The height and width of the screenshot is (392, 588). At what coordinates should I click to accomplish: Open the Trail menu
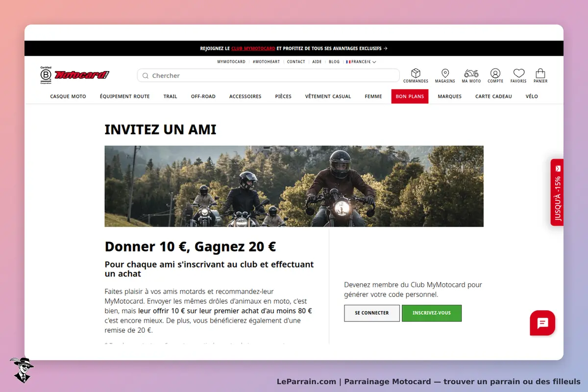point(171,97)
